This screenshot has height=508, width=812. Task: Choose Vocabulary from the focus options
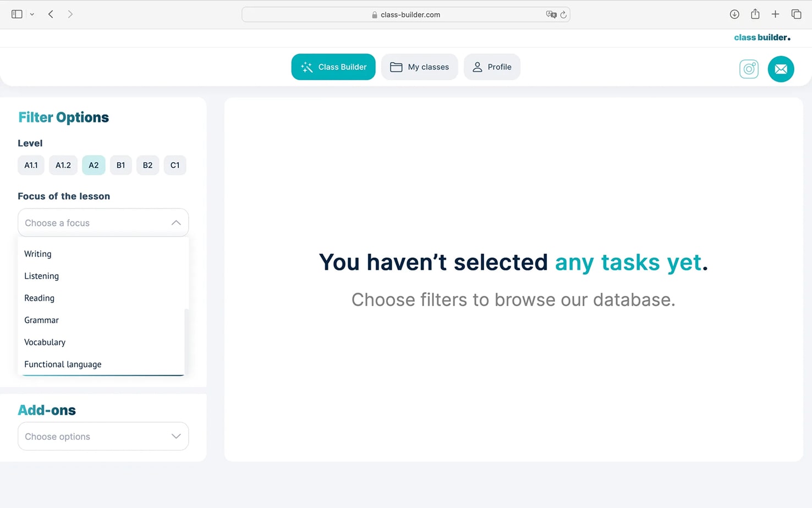pos(45,342)
